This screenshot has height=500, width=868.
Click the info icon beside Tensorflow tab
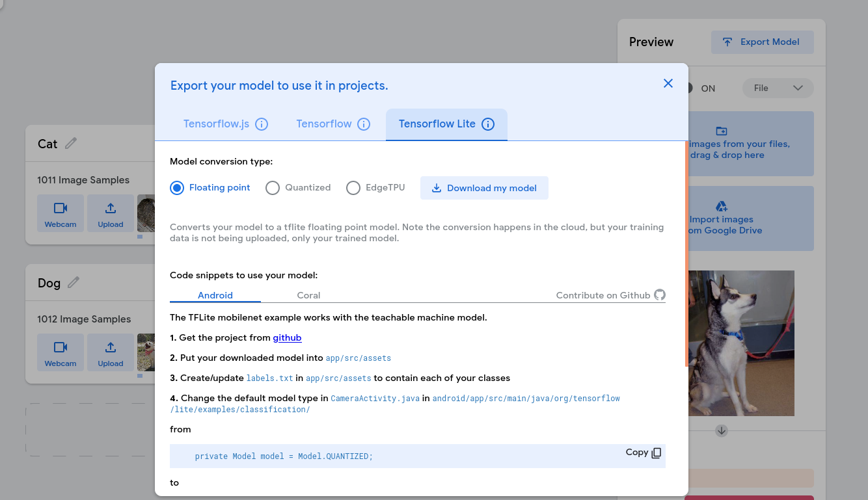pyautogui.click(x=364, y=124)
